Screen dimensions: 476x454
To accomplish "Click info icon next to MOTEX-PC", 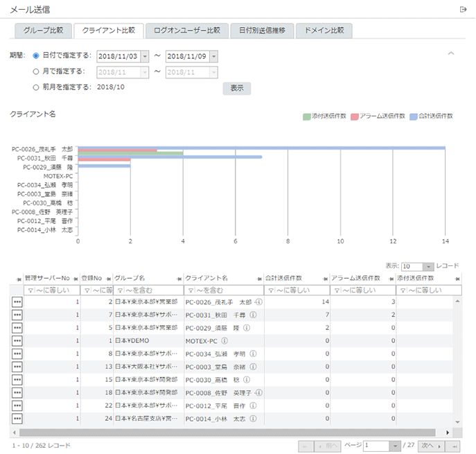I will [x=225, y=341].
